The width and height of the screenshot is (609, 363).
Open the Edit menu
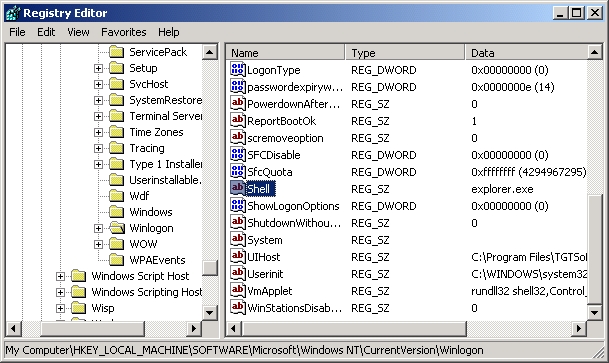click(x=46, y=32)
